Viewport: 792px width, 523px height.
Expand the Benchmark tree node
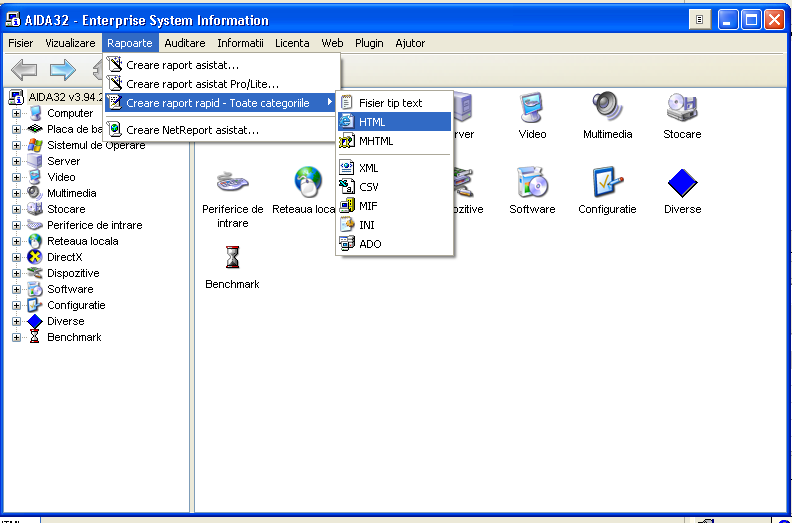coord(17,338)
